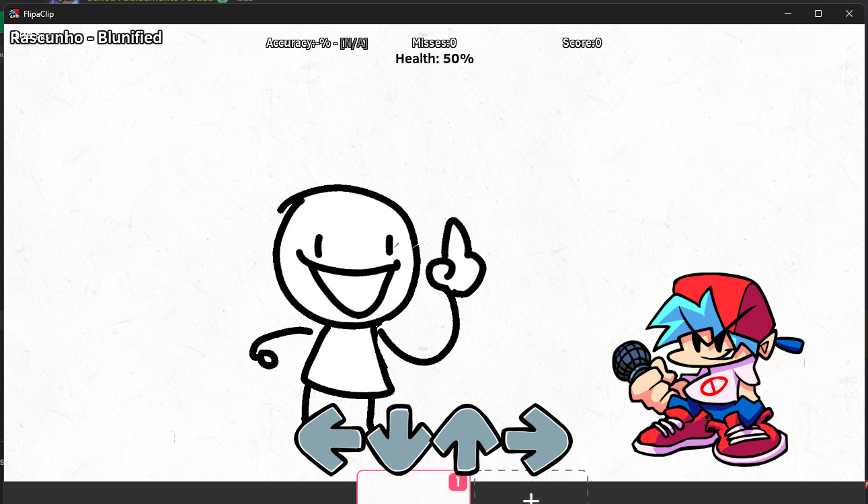Maximize the FlipaClip window
This screenshot has height=504, width=868.
[x=818, y=13]
